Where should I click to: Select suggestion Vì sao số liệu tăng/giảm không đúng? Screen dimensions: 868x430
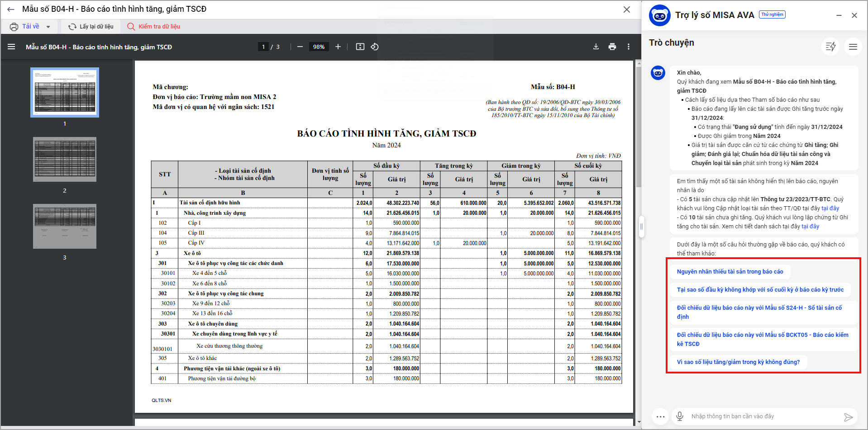coord(739,362)
